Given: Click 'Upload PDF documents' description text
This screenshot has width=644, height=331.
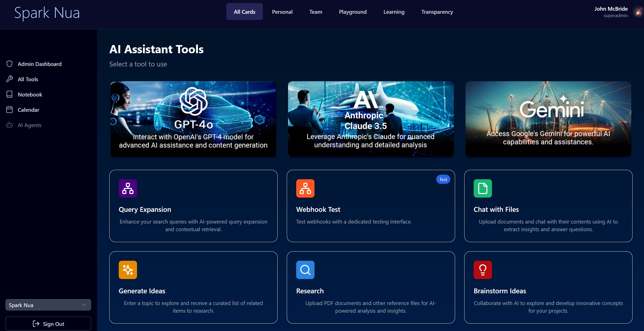Looking at the screenshot, I should 371,307.
